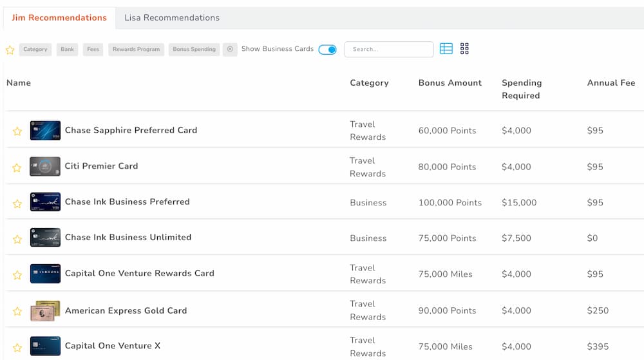Open Capital One Venture Rewards Card link
Image resolution: width=644 pixels, height=360 pixels.
tap(140, 274)
